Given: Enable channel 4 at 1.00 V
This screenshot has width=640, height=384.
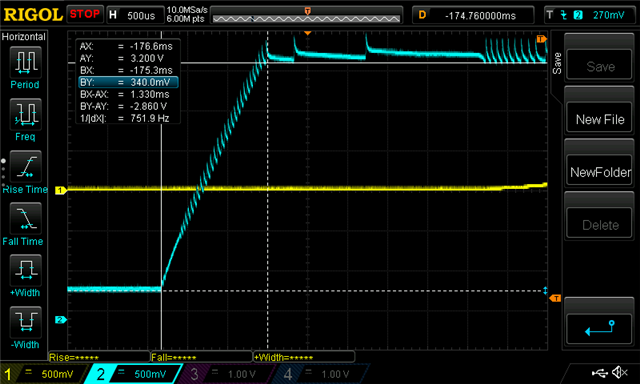Looking at the screenshot, I should pyautogui.click(x=320, y=374).
